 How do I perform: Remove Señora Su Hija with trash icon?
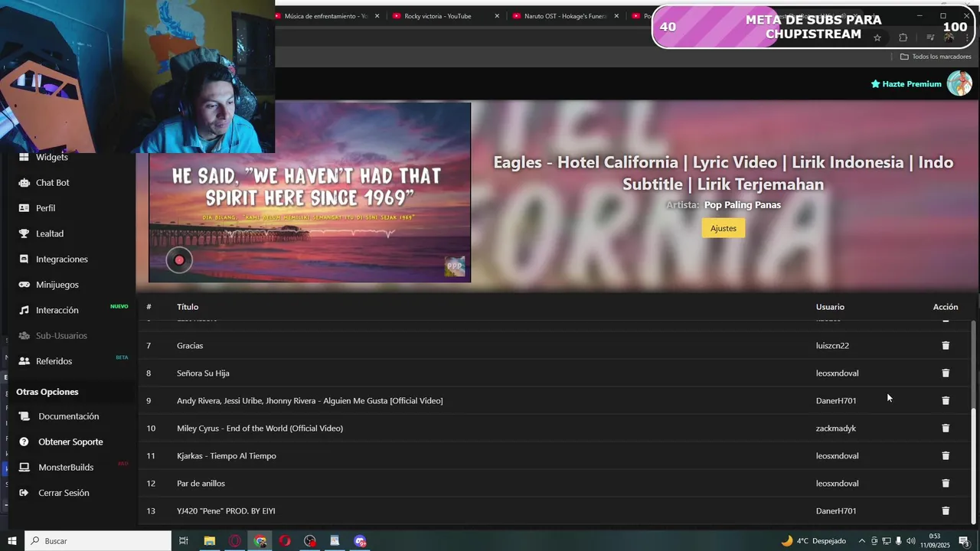coord(946,373)
